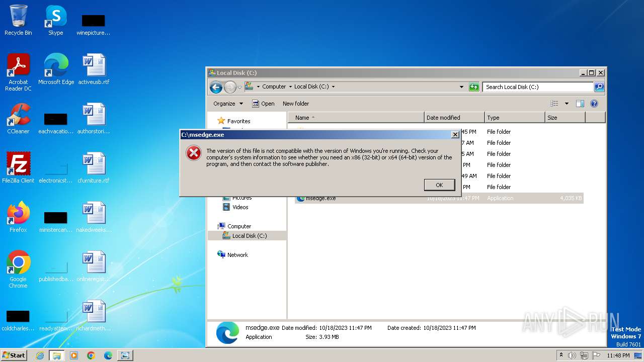Open Google Chrome desktop shortcut
Image resolution: width=644 pixels, height=362 pixels.
click(x=18, y=270)
